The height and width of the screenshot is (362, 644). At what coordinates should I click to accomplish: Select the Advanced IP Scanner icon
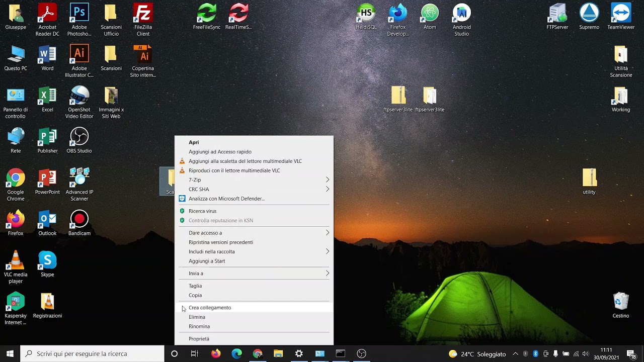pyautogui.click(x=79, y=185)
